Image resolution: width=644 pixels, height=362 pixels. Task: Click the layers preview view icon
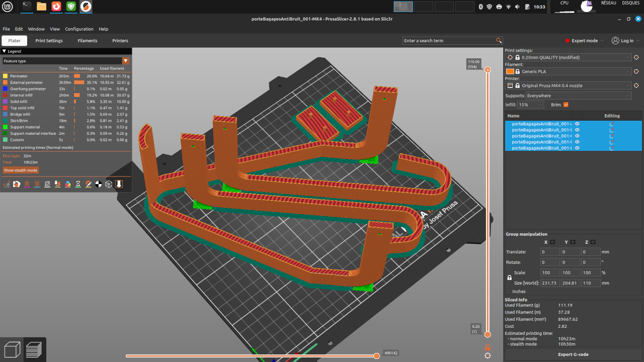(34, 349)
